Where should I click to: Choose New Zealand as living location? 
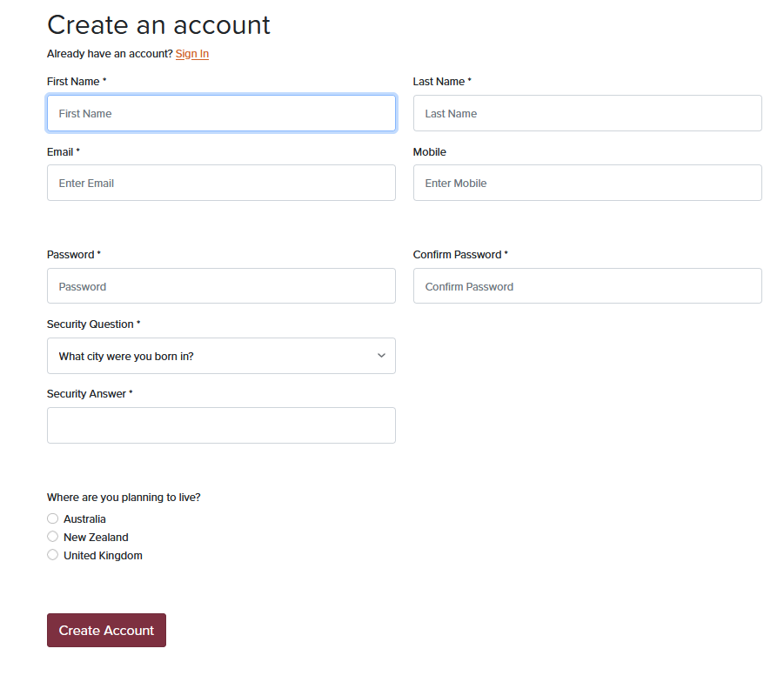[x=53, y=537]
